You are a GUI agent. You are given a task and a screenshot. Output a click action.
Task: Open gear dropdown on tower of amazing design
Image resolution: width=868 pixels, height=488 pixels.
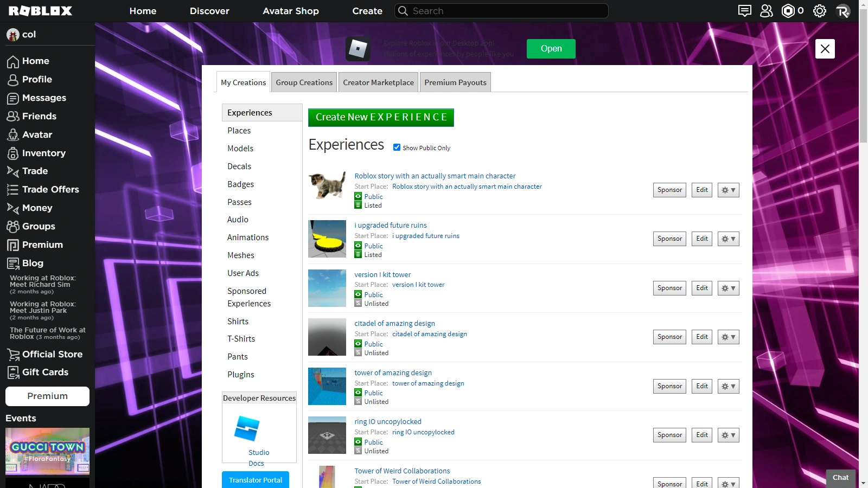[x=727, y=386]
